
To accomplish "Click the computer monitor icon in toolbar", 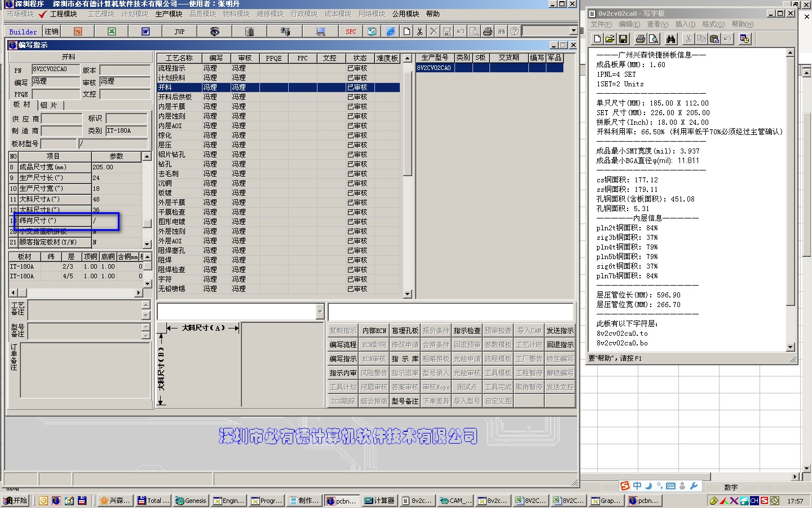I will tap(320, 32).
